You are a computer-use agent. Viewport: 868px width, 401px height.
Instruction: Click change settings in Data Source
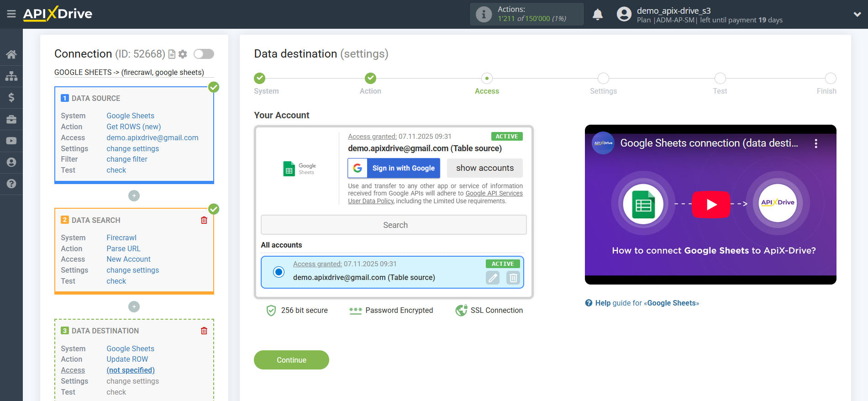[133, 148]
